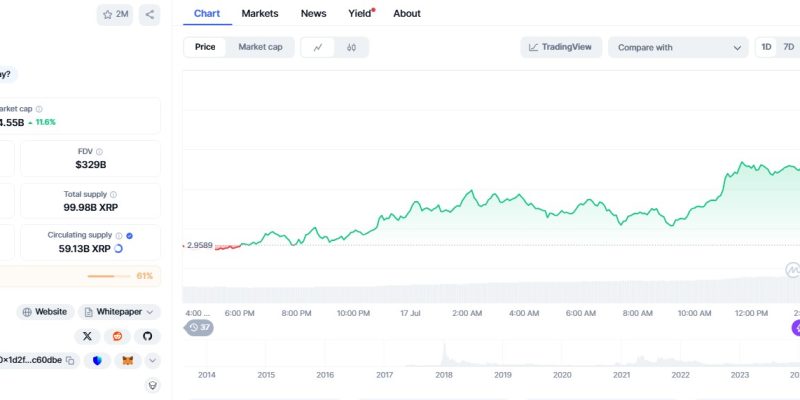Click the 10:00 PM axis label
The image size is (800, 400).
pos(354,313)
